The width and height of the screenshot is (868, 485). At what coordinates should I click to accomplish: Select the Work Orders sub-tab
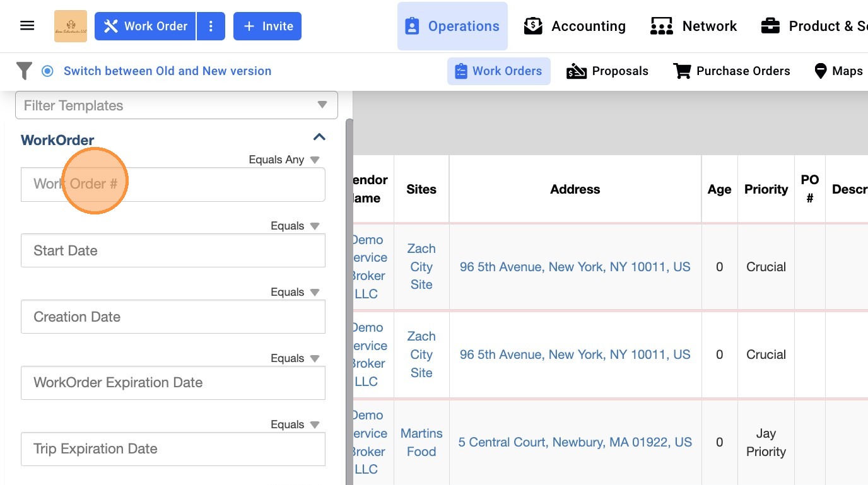pos(498,71)
